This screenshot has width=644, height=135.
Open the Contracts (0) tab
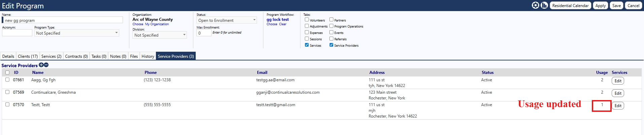76,56
